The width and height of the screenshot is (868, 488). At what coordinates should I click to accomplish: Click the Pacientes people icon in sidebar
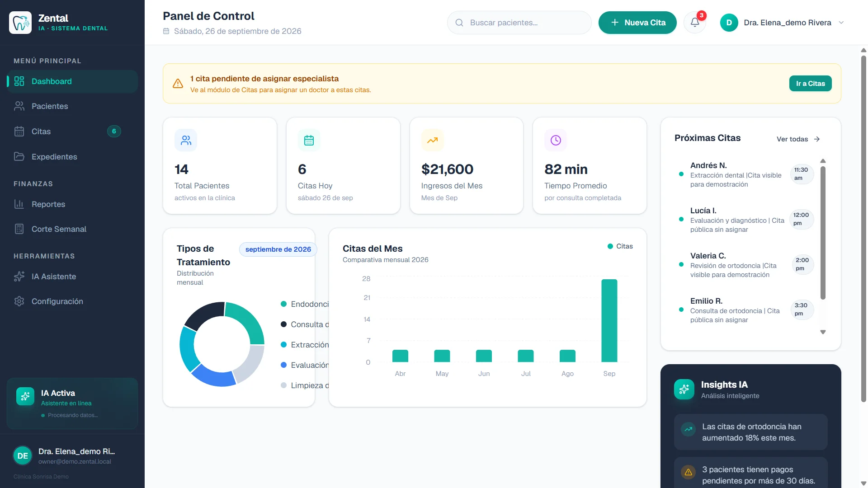pos(19,106)
